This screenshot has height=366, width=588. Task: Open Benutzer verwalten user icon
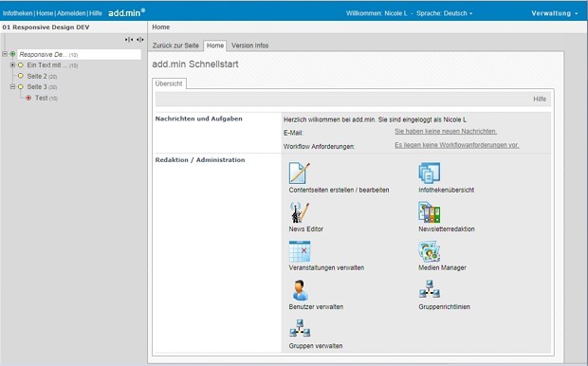pos(300,290)
